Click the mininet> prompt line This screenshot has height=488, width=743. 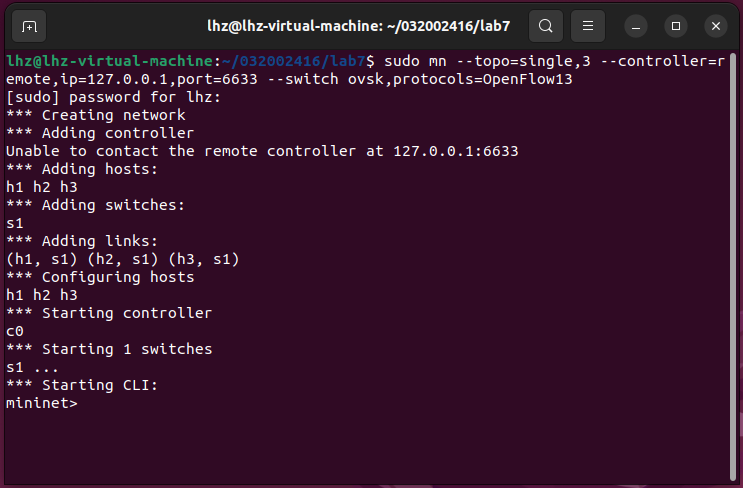[42, 403]
